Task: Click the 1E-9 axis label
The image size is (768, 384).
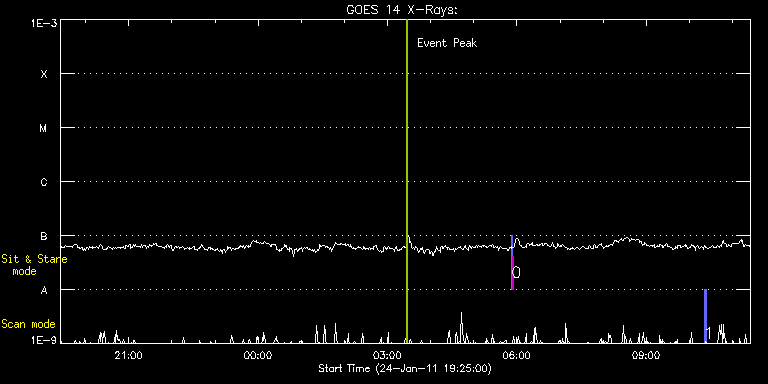Action: [44, 339]
